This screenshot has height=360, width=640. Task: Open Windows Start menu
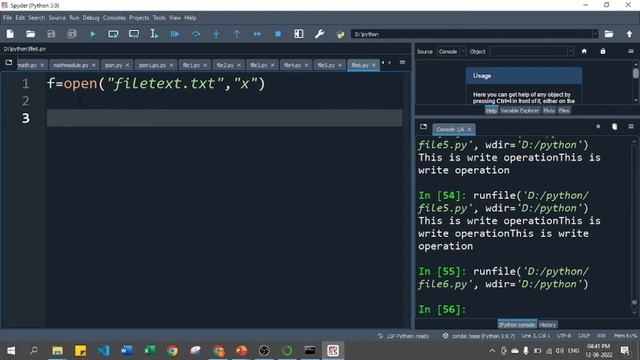point(11,350)
